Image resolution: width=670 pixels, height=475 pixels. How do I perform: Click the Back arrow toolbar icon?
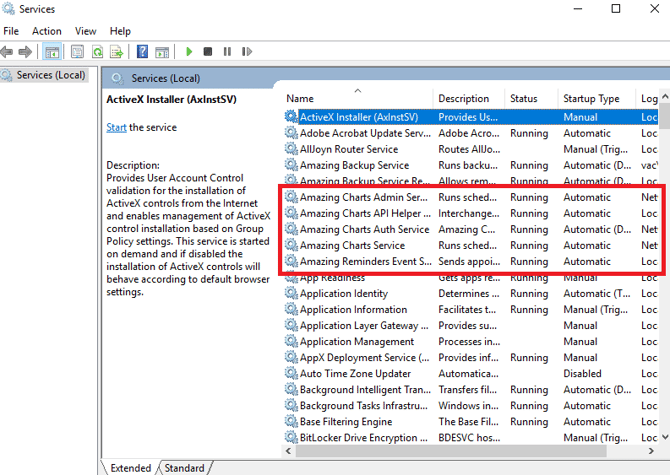[x=6, y=52]
